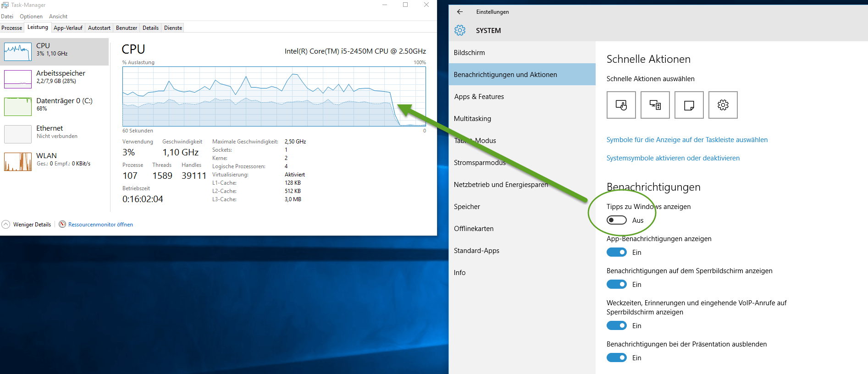Image resolution: width=868 pixels, height=374 pixels.
Task: Click the Maximale Geschwindigkeit value 2,50 GHz
Action: 295,142
